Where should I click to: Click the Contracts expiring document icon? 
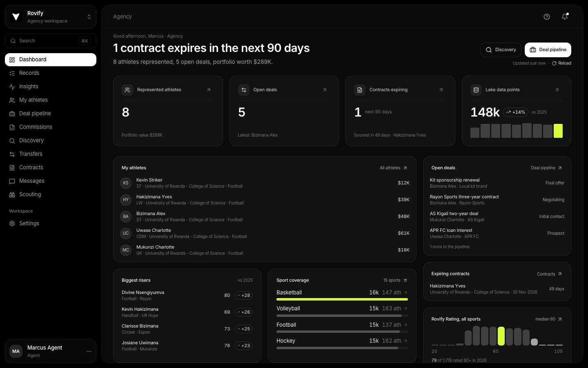pos(360,90)
